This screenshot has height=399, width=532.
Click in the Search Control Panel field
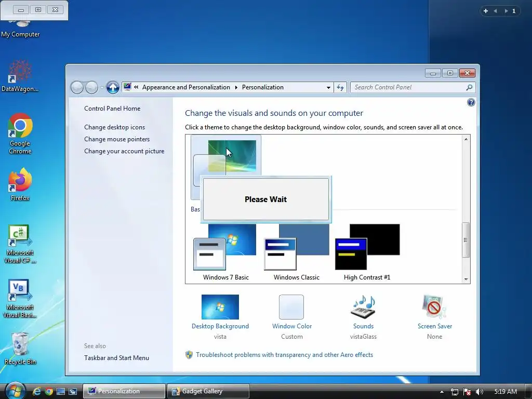pyautogui.click(x=409, y=87)
